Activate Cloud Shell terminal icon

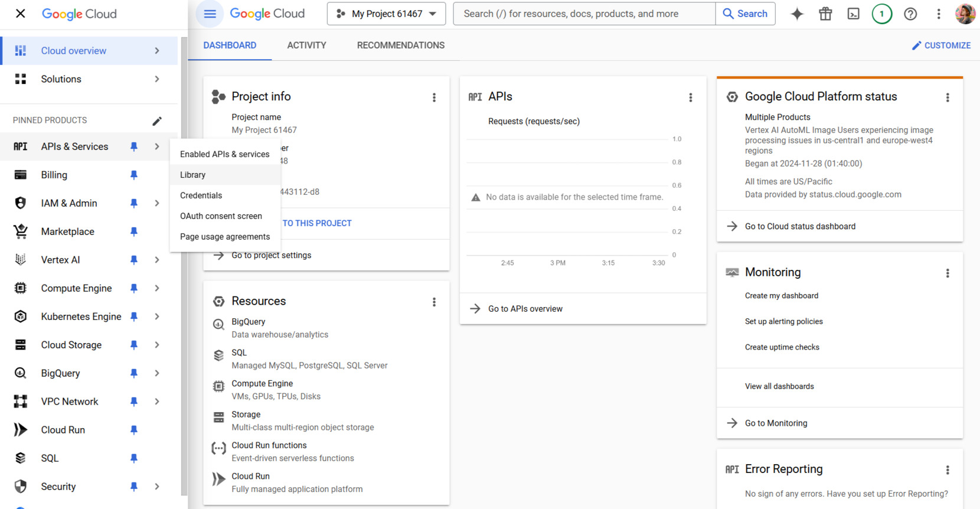(x=854, y=14)
